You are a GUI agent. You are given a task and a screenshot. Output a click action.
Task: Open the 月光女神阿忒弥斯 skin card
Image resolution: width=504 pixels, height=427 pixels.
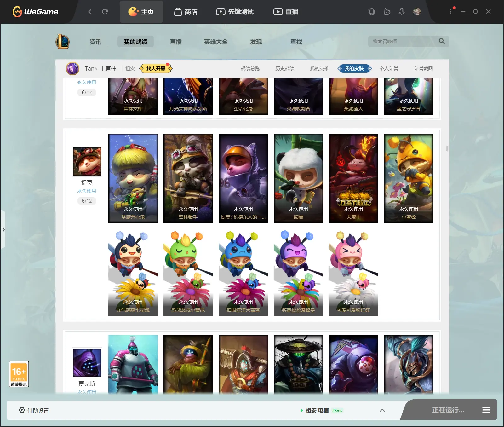coord(188,96)
